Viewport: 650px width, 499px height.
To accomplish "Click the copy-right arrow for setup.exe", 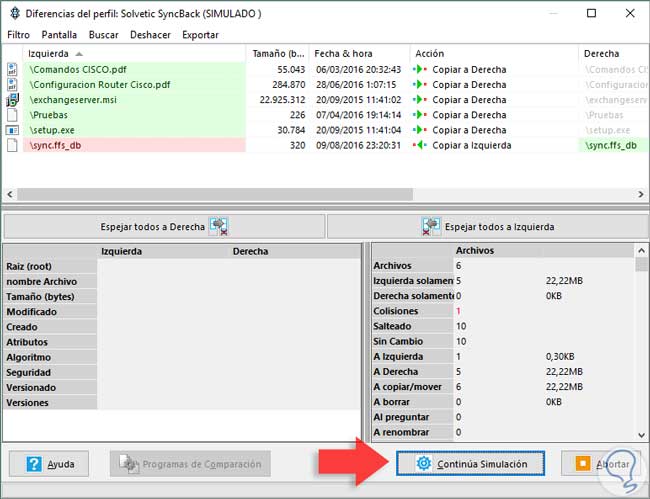I will (x=420, y=130).
